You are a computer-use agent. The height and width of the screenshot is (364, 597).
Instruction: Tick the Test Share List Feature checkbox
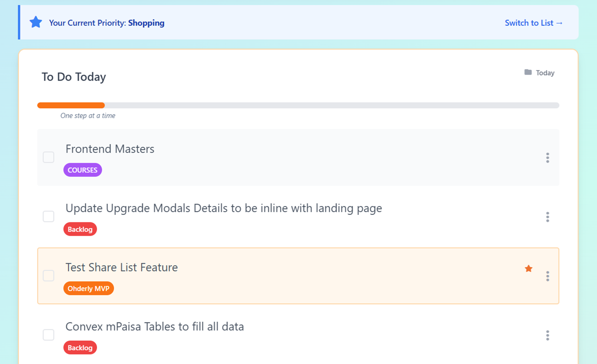[x=49, y=275]
